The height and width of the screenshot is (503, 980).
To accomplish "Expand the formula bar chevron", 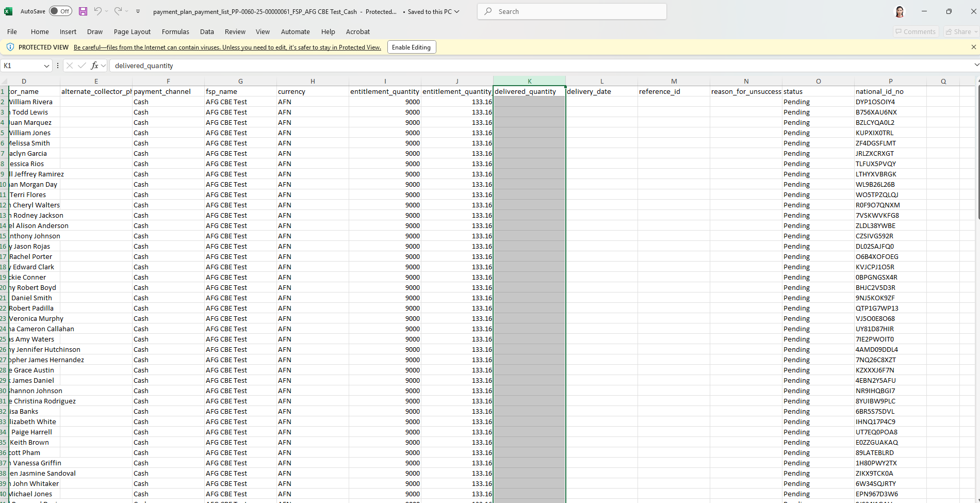I will 976,65.
